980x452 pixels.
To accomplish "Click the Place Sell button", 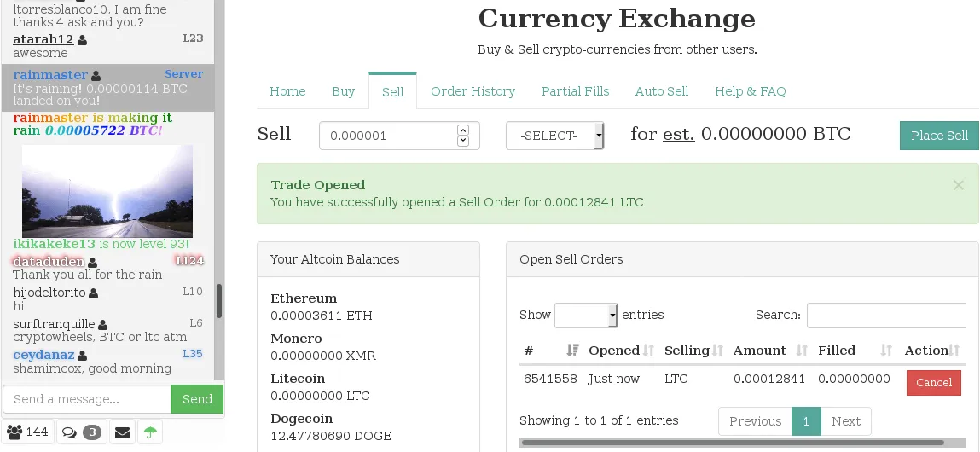I will [x=939, y=136].
